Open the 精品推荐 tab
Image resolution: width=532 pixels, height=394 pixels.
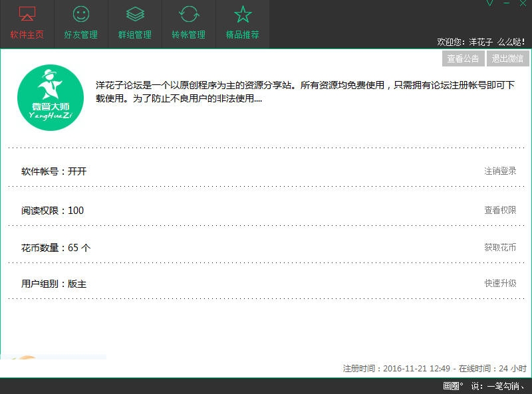point(242,23)
